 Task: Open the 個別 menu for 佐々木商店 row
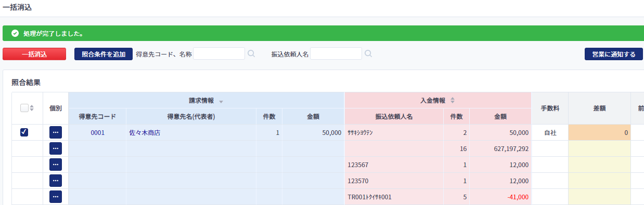(56, 132)
